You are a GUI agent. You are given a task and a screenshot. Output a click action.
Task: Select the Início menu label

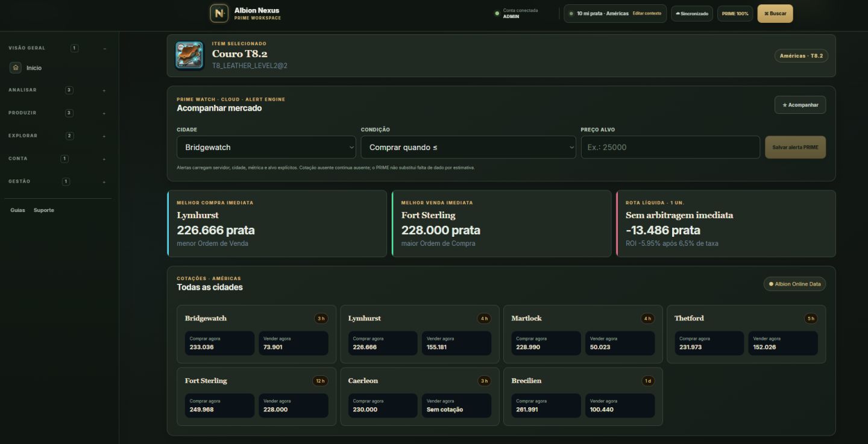point(34,68)
